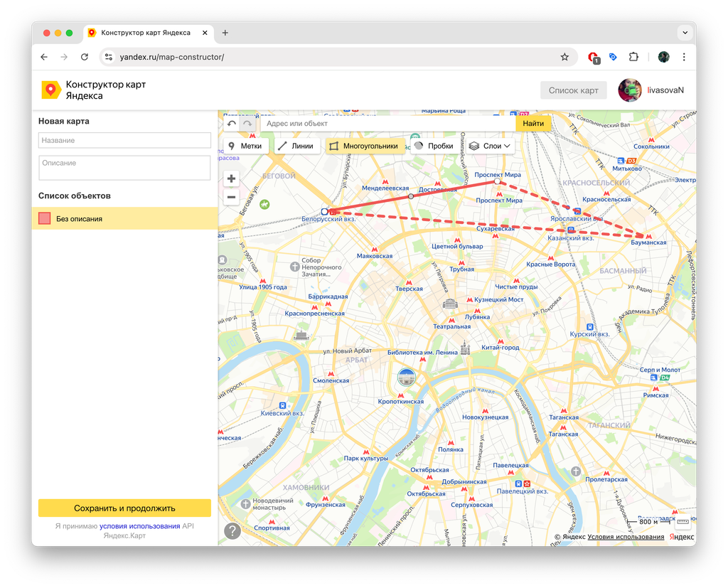Toggle the Пробки traffic layer
This screenshot has width=728, height=588.
pos(434,146)
